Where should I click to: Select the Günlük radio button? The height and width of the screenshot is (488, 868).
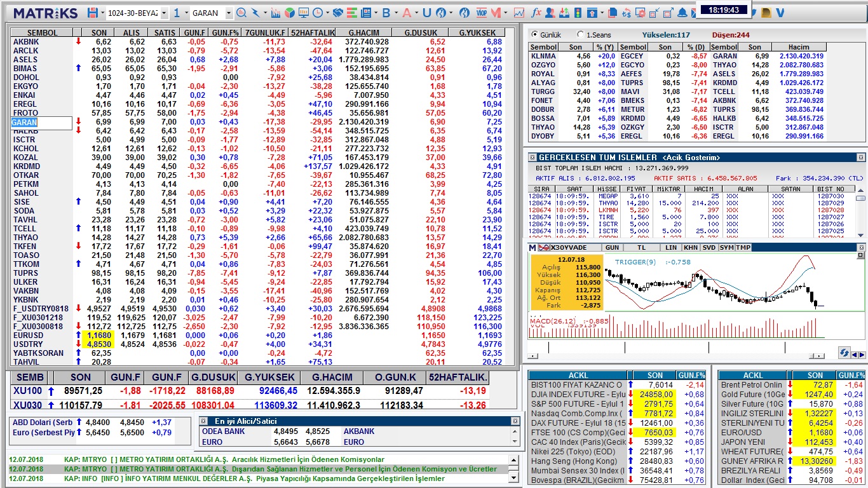tap(534, 34)
